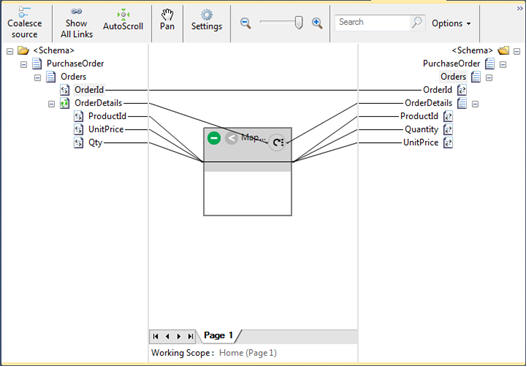Click the gray less-than functoid icon
Screen dimensions: 527x367
[x=231, y=138]
